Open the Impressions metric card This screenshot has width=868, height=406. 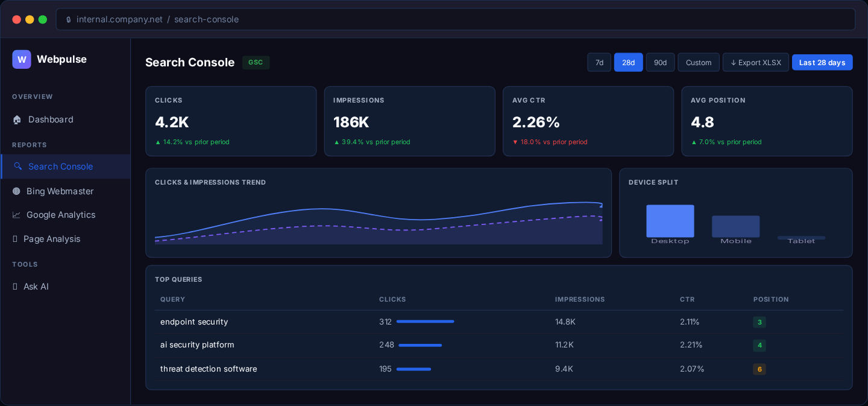409,121
